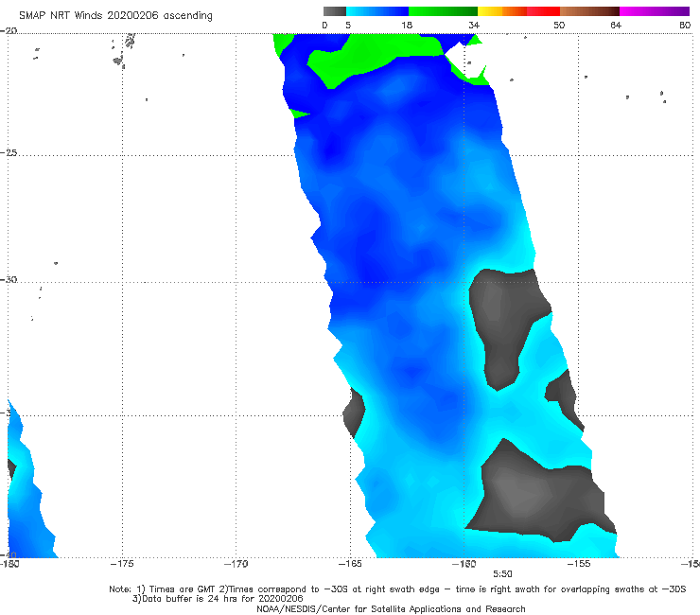Click the note line starting "Note: 1) Times are GMT"
The image size is (700, 615).
click(397, 589)
